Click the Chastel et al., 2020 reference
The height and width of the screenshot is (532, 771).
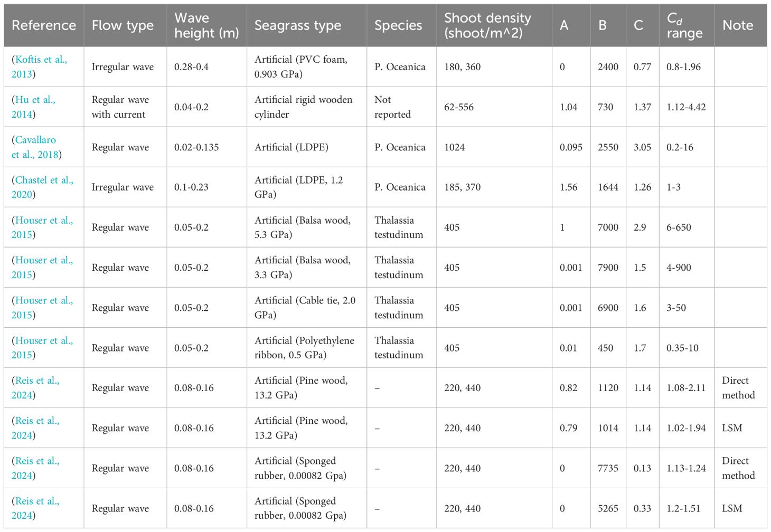coord(44,180)
